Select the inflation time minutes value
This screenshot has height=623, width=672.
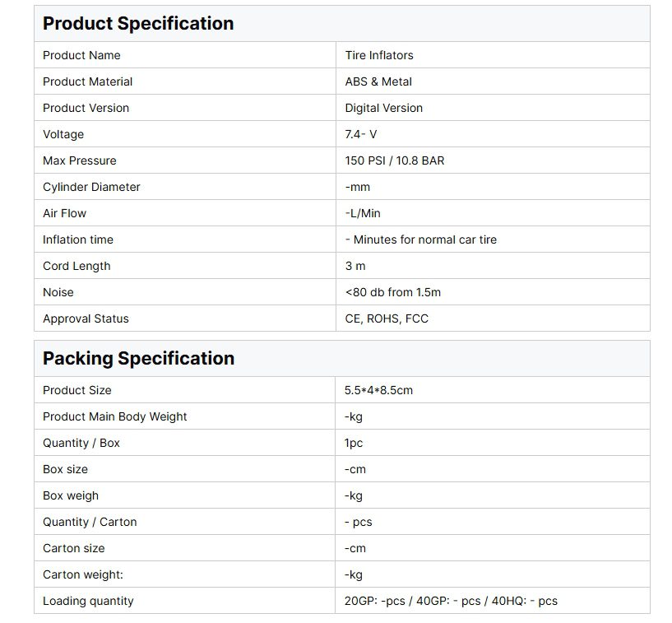(x=420, y=239)
